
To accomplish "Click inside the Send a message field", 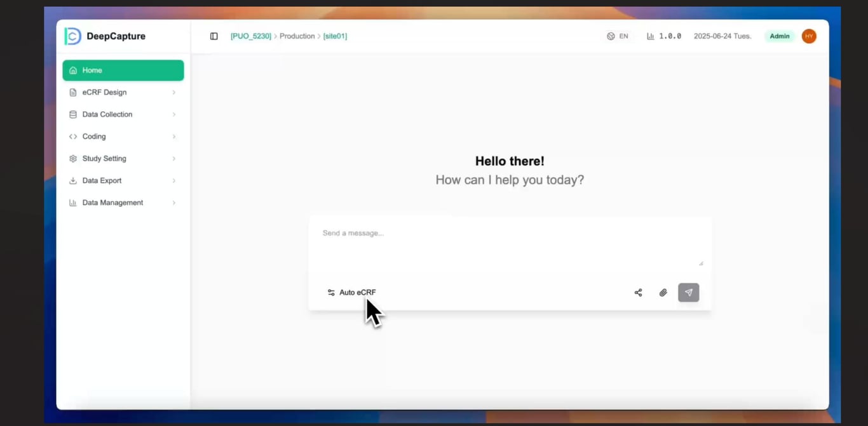I will pos(445,244).
